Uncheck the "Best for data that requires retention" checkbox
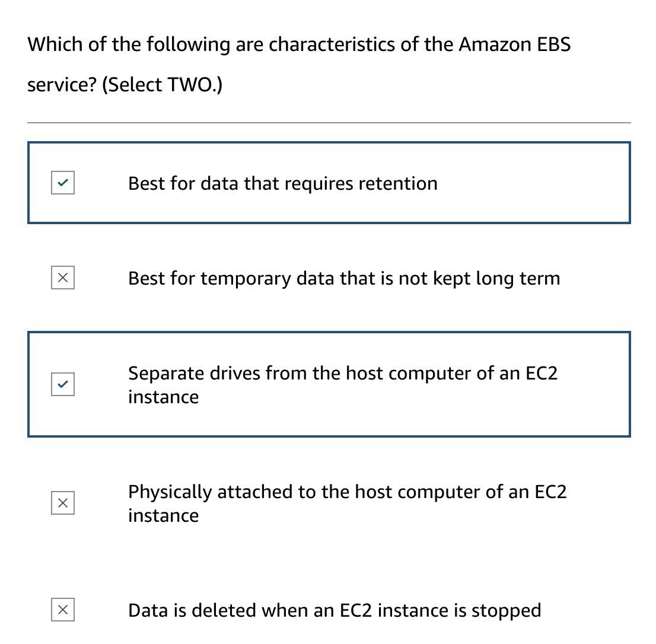Viewport: 656px width, 644px height. click(x=63, y=183)
